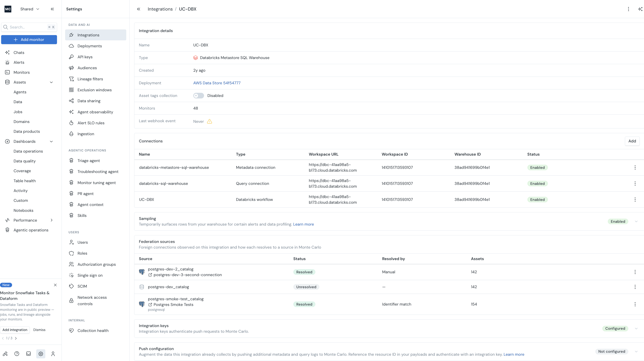Click the Databricks logo icon beside Type

pyautogui.click(x=196, y=58)
